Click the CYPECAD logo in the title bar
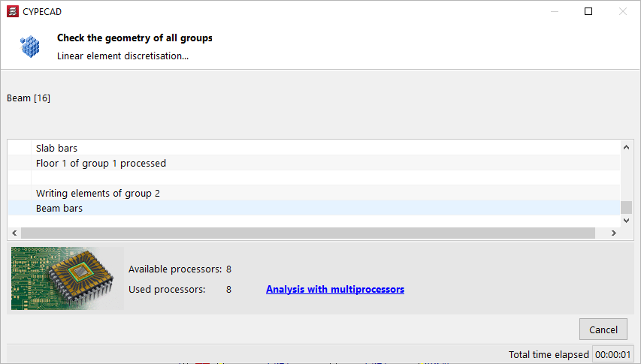 pyautogui.click(x=13, y=11)
